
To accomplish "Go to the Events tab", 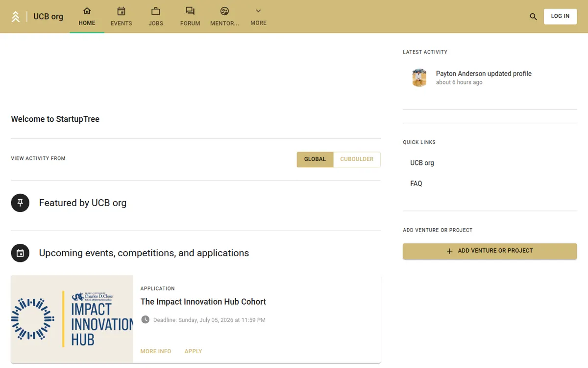I will [122, 17].
